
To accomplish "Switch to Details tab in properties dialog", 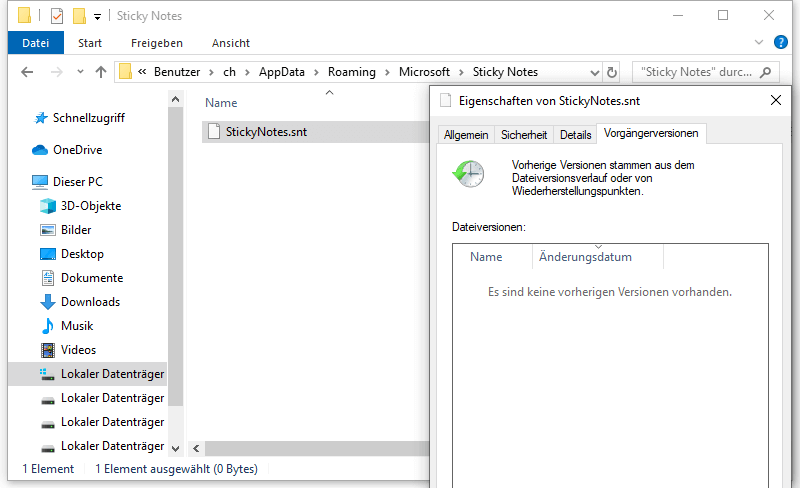I will 576,135.
